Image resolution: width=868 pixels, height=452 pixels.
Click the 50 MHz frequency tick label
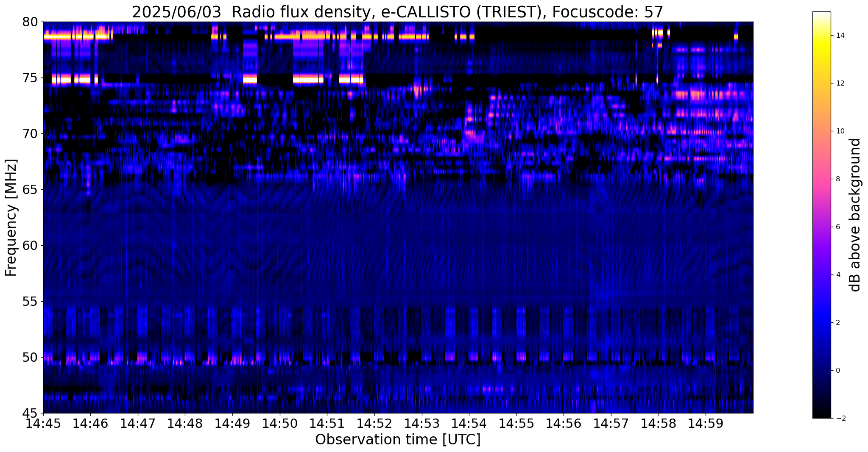tap(30, 357)
